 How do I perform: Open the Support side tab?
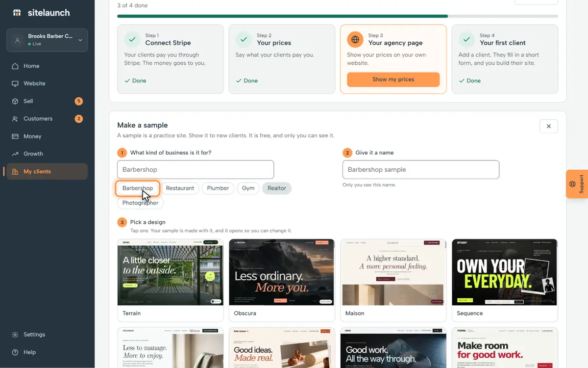point(577,184)
